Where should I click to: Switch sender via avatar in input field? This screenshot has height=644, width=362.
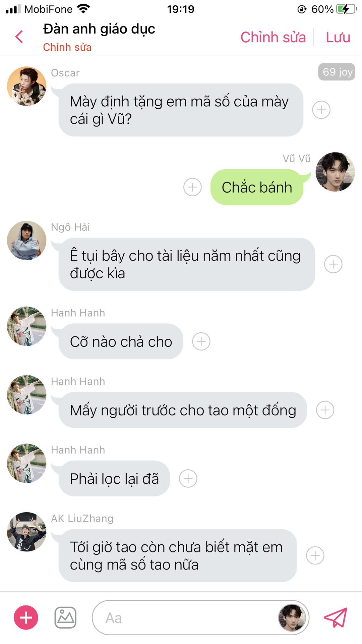click(292, 618)
